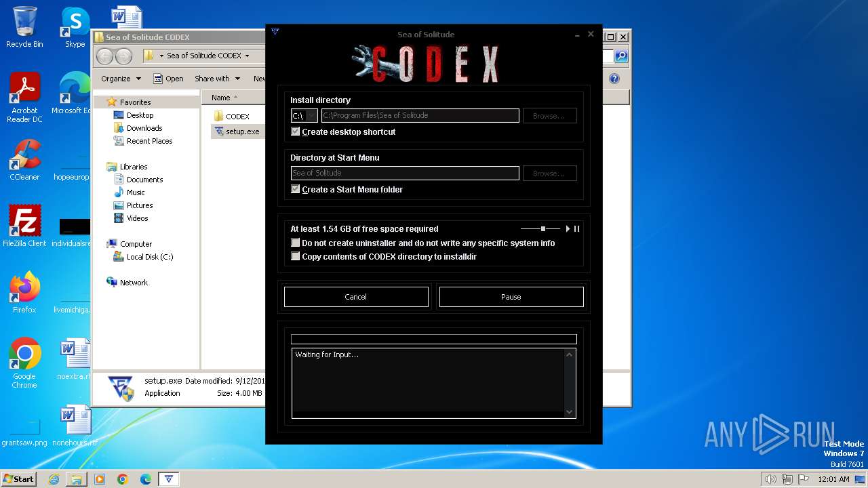Click the Pause button in installer
The image size is (868, 488).
511,297
